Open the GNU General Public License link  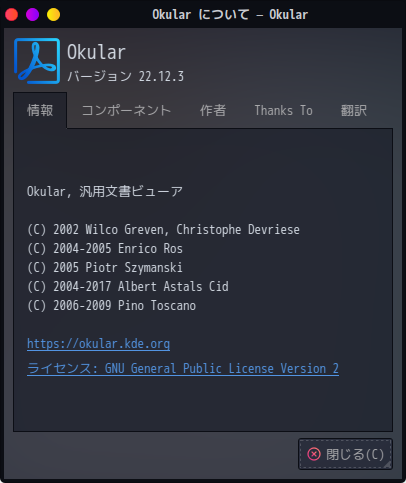coord(183,368)
